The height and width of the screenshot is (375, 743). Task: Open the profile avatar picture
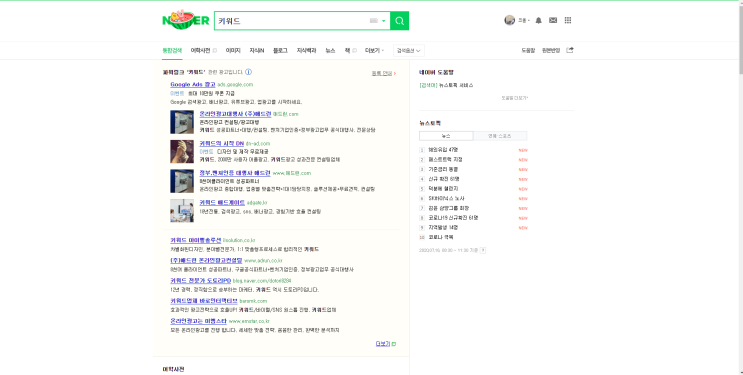click(509, 20)
